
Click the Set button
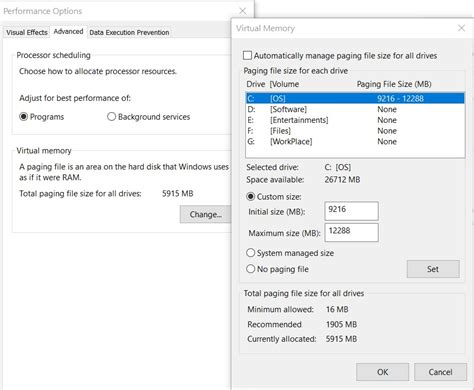click(x=433, y=269)
